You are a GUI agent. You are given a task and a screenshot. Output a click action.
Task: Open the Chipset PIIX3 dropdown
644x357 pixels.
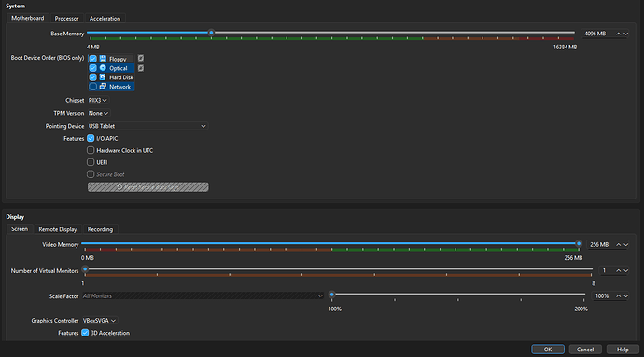click(98, 100)
